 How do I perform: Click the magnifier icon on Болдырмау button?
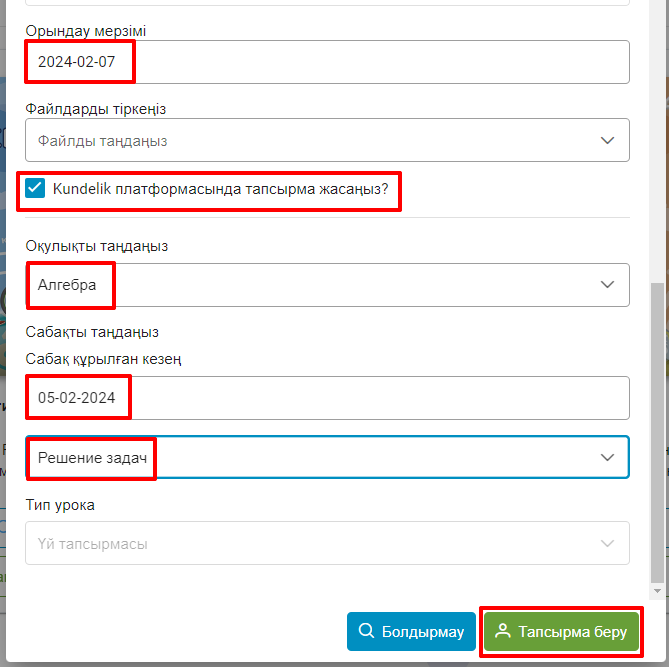click(366, 630)
